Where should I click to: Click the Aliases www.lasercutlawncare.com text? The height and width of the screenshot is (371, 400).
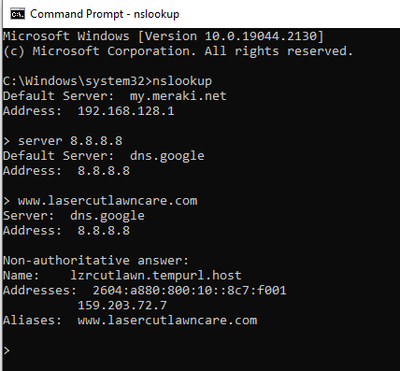[167, 320]
